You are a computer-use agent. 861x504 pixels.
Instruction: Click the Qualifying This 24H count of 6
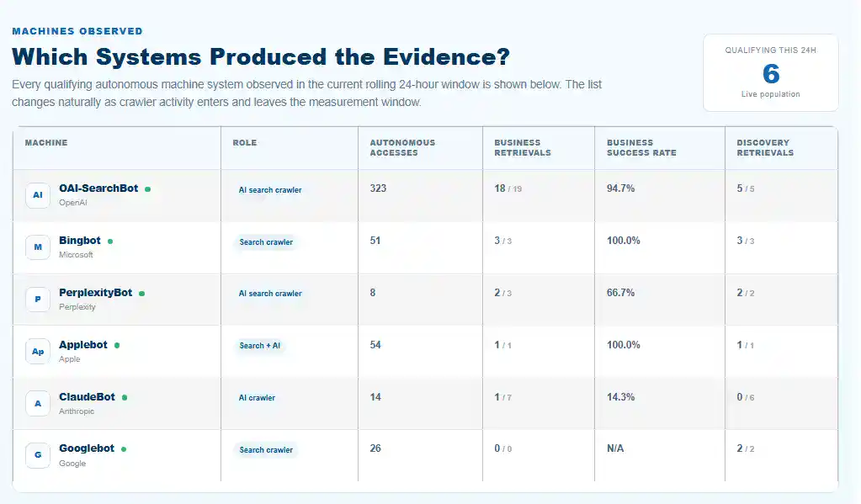click(x=771, y=73)
